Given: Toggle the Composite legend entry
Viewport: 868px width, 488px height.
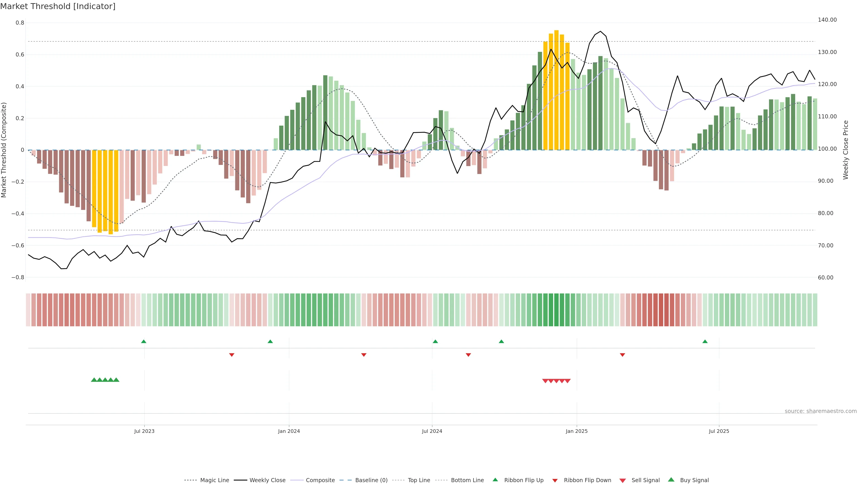Looking at the screenshot, I should point(320,480).
